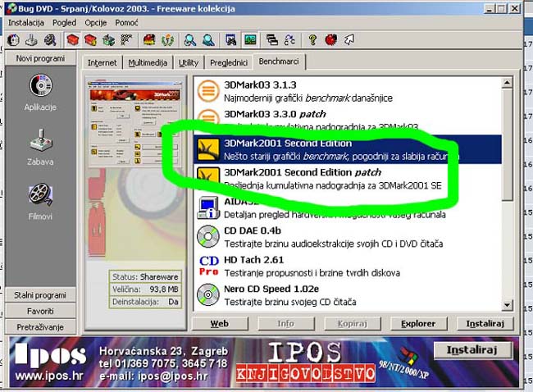The image size is (533, 392).
Task: Click the green box toolbar icon
Action: (x=108, y=40)
